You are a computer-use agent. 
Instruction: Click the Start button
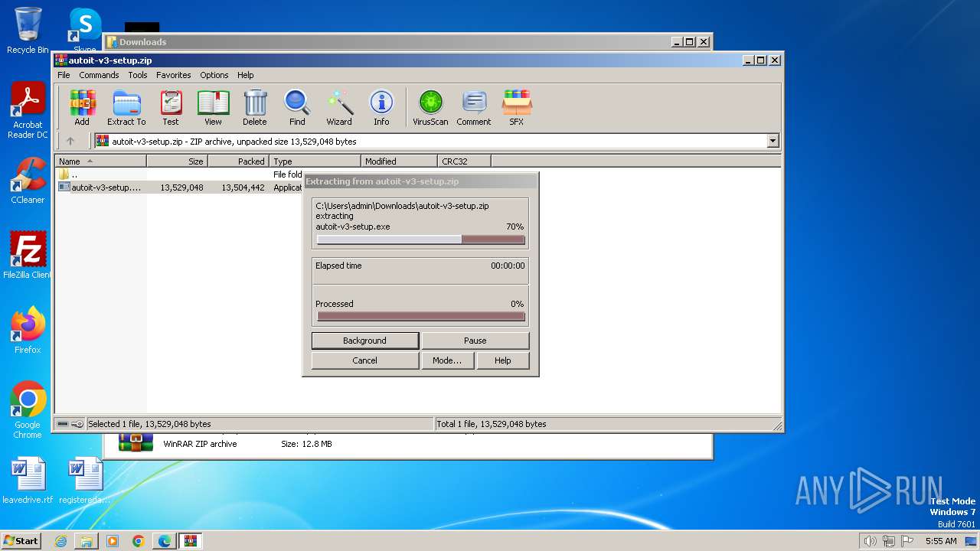click(21, 541)
